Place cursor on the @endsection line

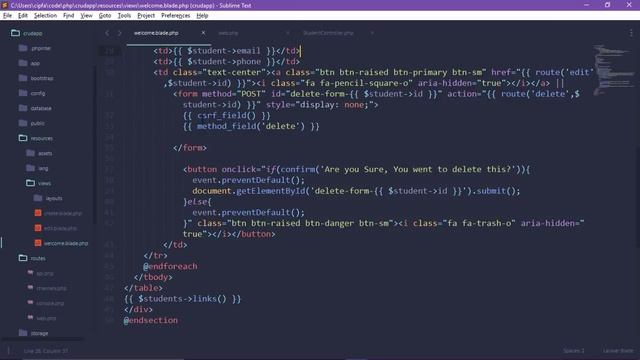click(151, 321)
